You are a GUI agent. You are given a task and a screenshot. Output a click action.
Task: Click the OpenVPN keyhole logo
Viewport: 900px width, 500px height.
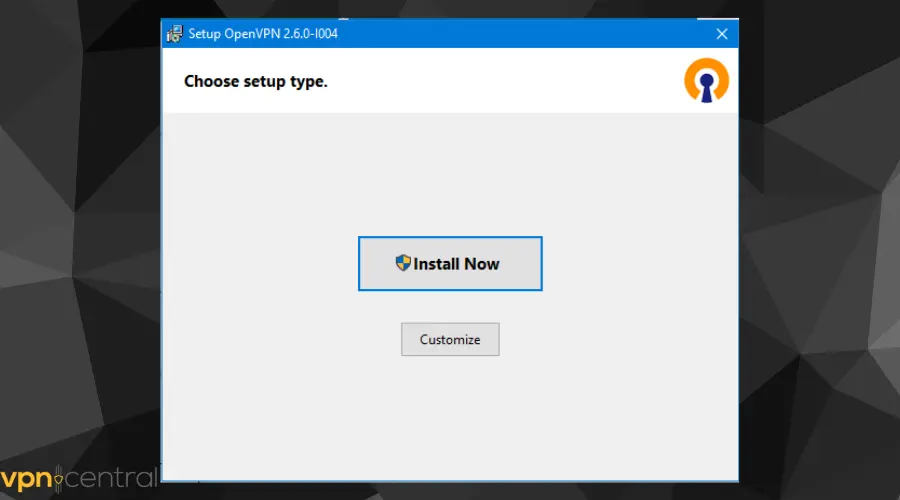[706, 80]
